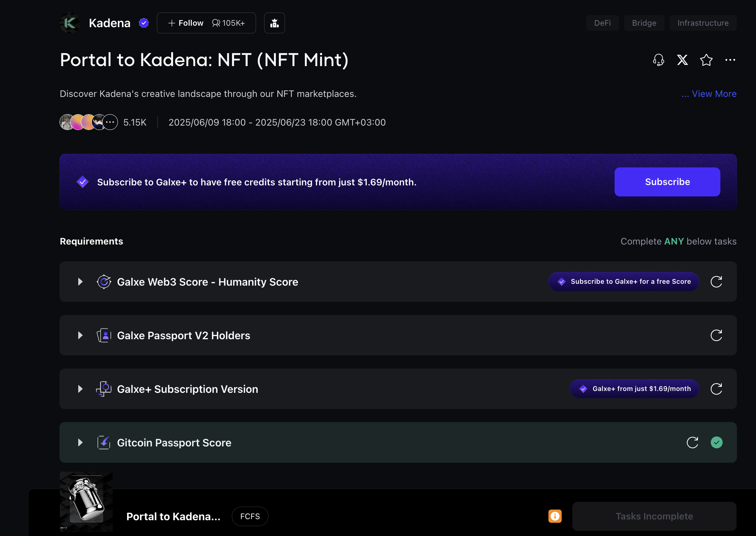This screenshot has width=756, height=536.
Task: Refresh the Gitcoin Passport Score task
Action: coord(692,442)
